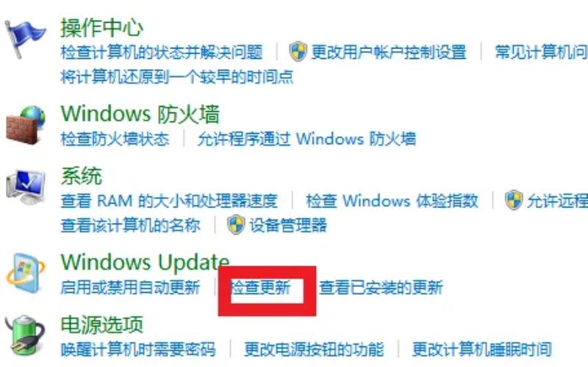Open 更改电源按钮的功能 link
588x367 pixels.
(x=315, y=349)
